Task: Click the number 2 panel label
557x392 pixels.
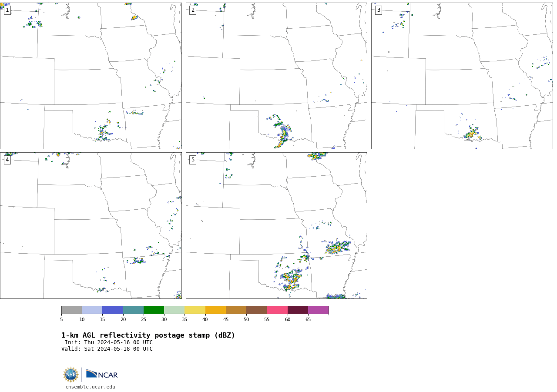Action: pyautogui.click(x=193, y=10)
